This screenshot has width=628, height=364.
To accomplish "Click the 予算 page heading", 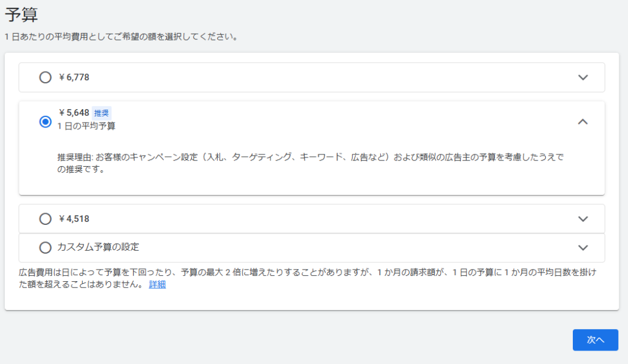I will 21,15.
